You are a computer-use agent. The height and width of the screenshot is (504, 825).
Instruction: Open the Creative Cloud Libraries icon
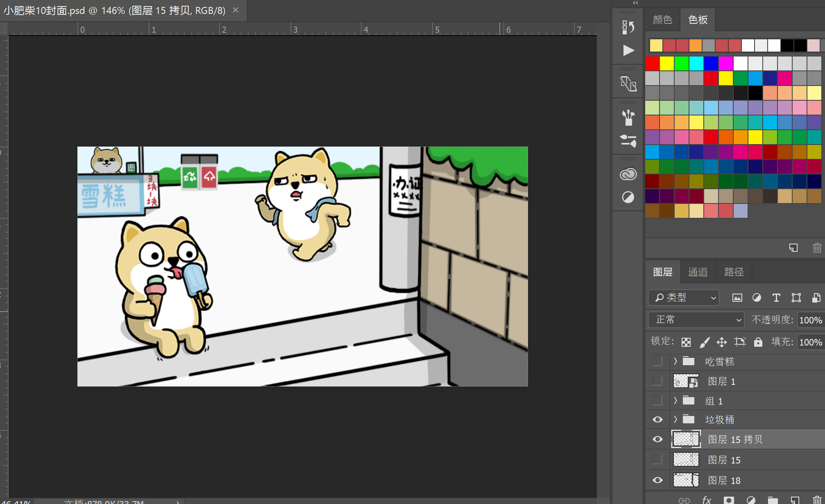coord(628,174)
